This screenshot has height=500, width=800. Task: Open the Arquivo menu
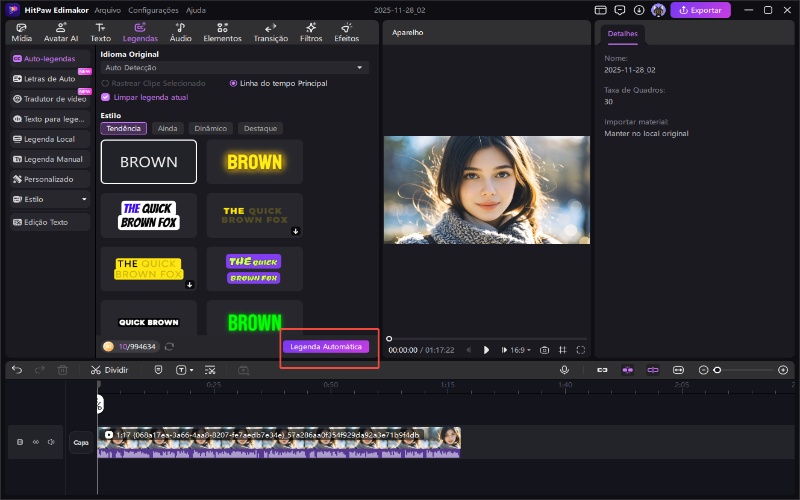pyautogui.click(x=107, y=10)
